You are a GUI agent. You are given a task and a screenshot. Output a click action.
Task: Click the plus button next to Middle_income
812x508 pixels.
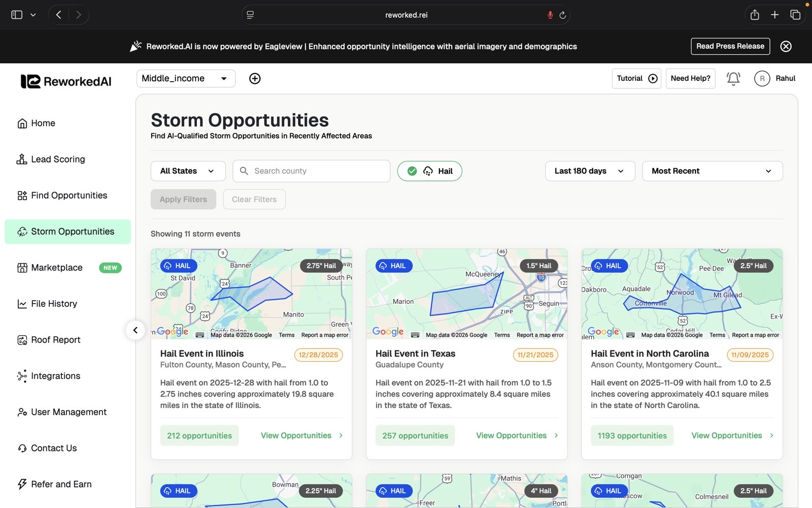(x=255, y=78)
